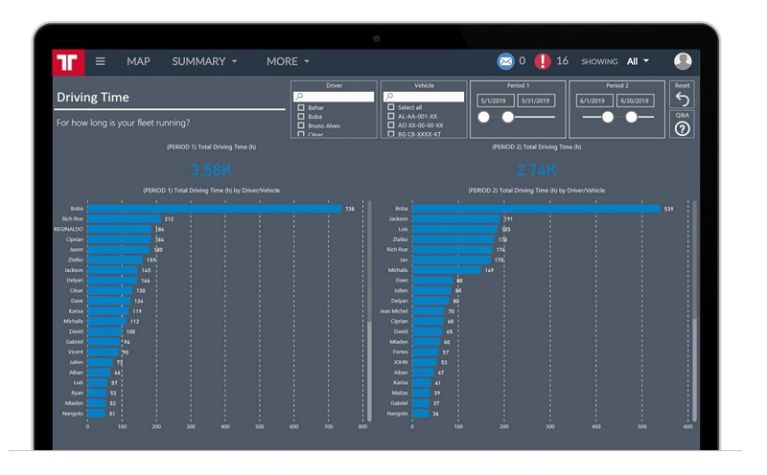Click Period 2 start date 6/1/2019
This screenshot has height=475, width=767.
pyautogui.click(x=594, y=101)
